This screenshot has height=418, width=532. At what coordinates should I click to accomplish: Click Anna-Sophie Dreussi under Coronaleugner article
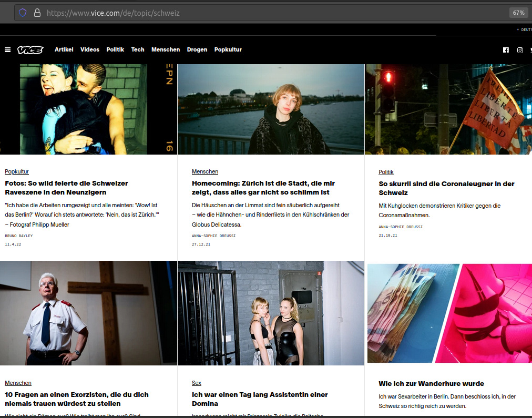(x=401, y=227)
